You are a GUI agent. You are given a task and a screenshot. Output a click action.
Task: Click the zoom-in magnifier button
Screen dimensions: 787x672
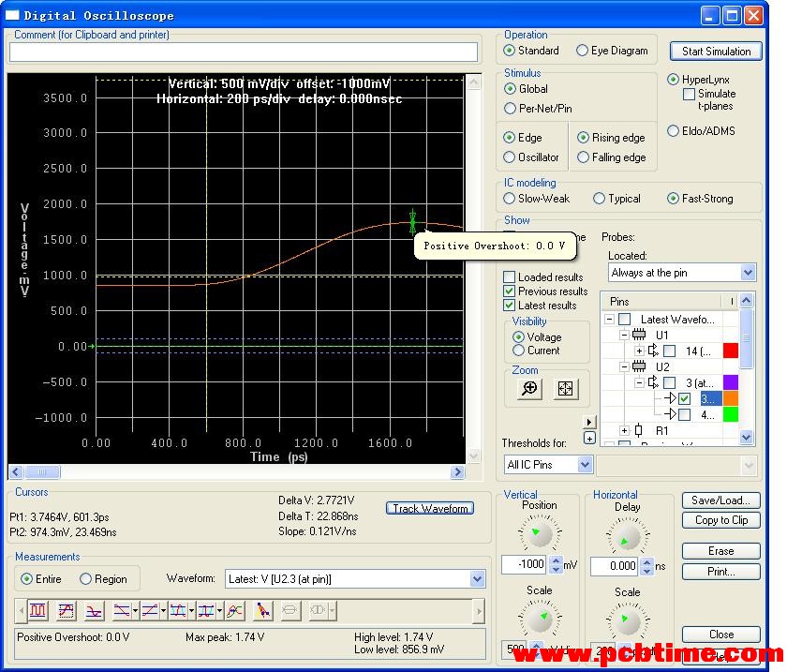point(530,389)
